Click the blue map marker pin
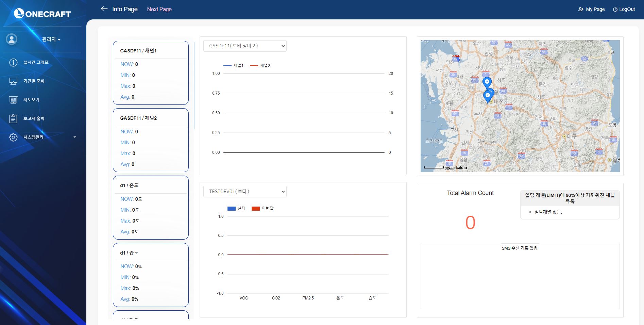This screenshot has height=325, width=644. click(487, 82)
